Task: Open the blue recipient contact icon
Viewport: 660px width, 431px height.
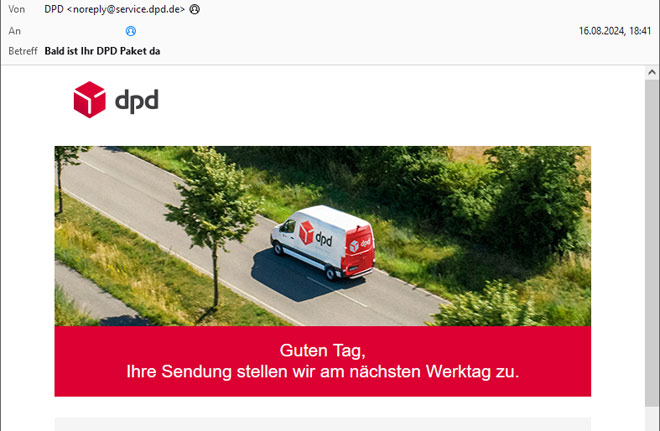Action: pyautogui.click(x=131, y=31)
